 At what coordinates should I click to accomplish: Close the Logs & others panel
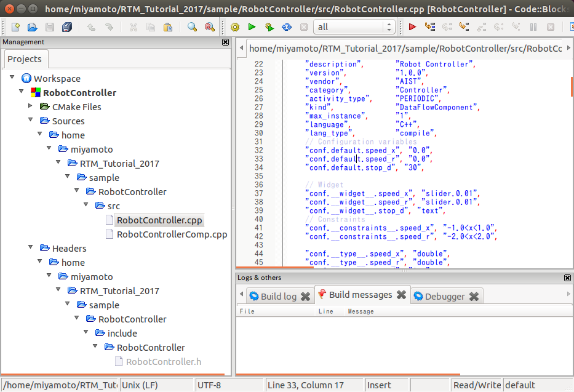pyautogui.click(x=567, y=278)
